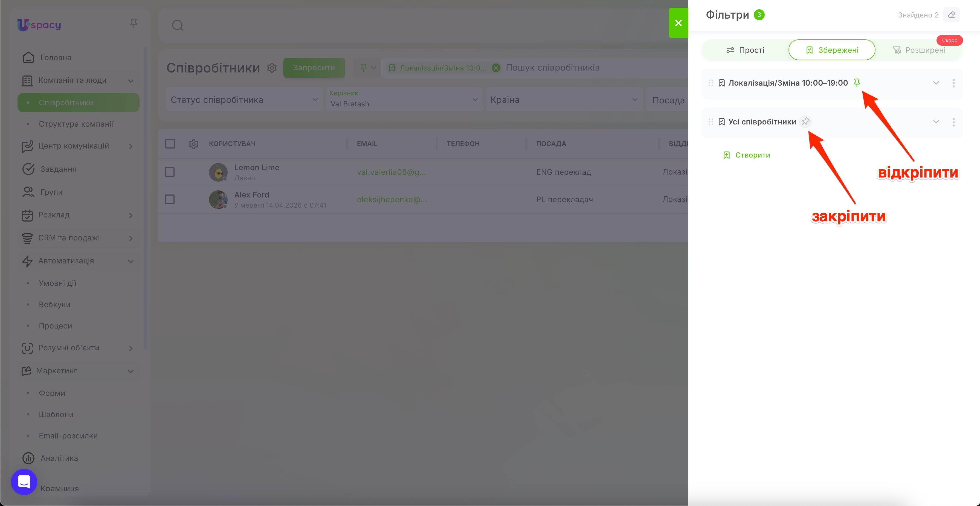Open Завдання from the sidebar
Viewport: 980px width, 506px height.
tap(58, 169)
